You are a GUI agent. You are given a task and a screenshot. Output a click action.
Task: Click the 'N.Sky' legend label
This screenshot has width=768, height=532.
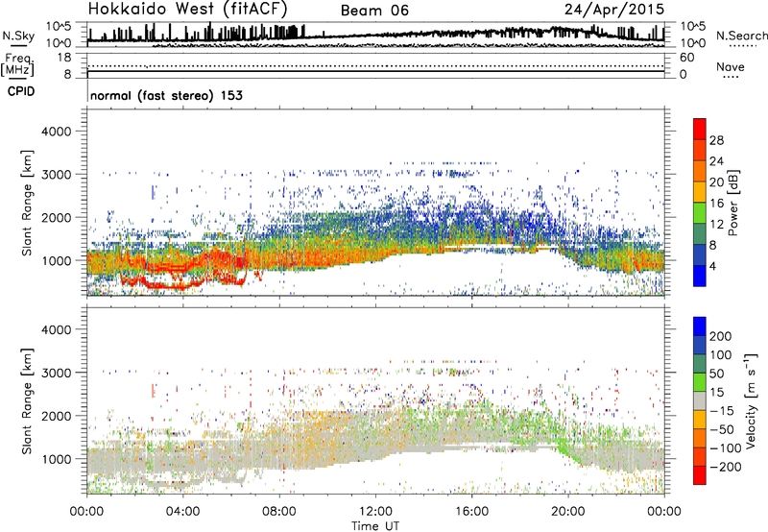point(18,36)
